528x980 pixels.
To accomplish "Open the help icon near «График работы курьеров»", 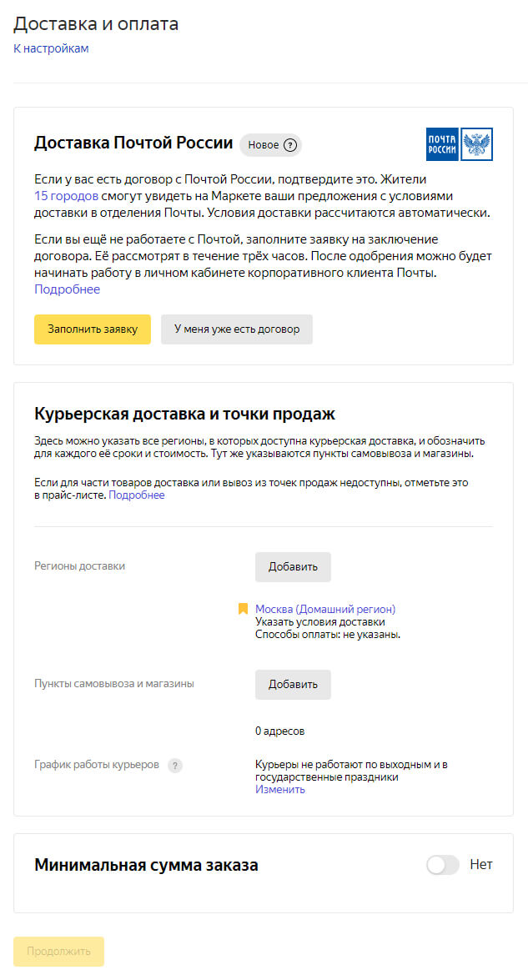I will [x=175, y=765].
